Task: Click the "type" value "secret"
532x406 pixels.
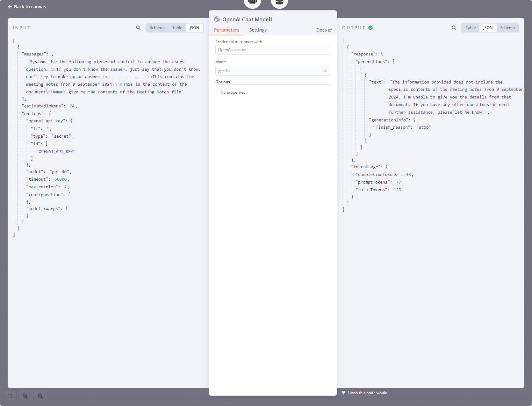Action: (61, 136)
